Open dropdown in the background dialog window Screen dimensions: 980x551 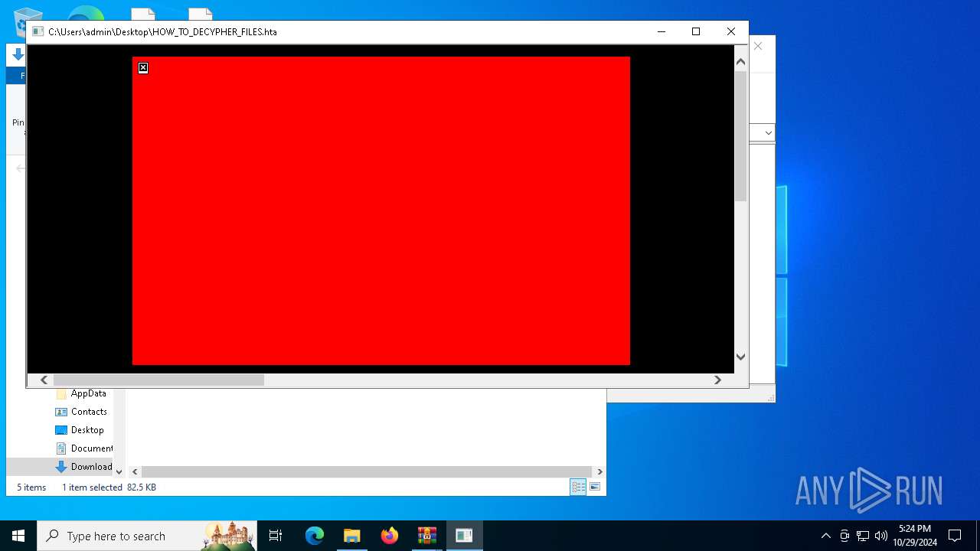point(768,133)
